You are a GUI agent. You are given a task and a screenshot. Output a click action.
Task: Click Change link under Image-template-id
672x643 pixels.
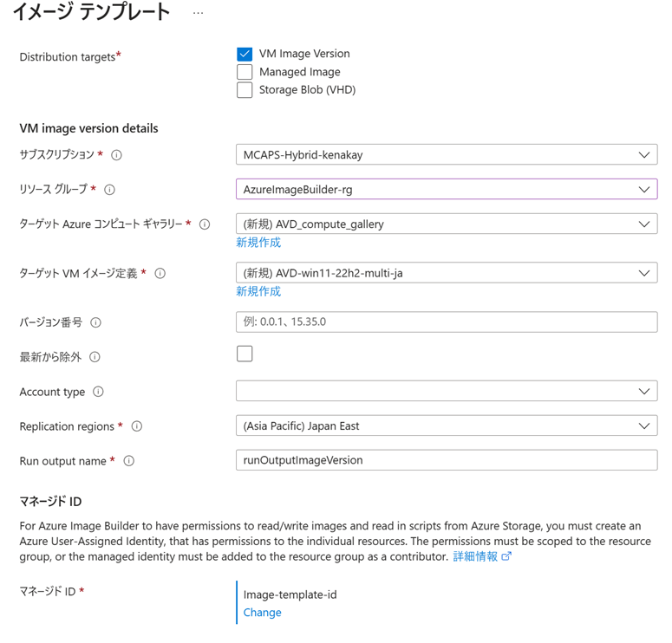pyautogui.click(x=262, y=613)
